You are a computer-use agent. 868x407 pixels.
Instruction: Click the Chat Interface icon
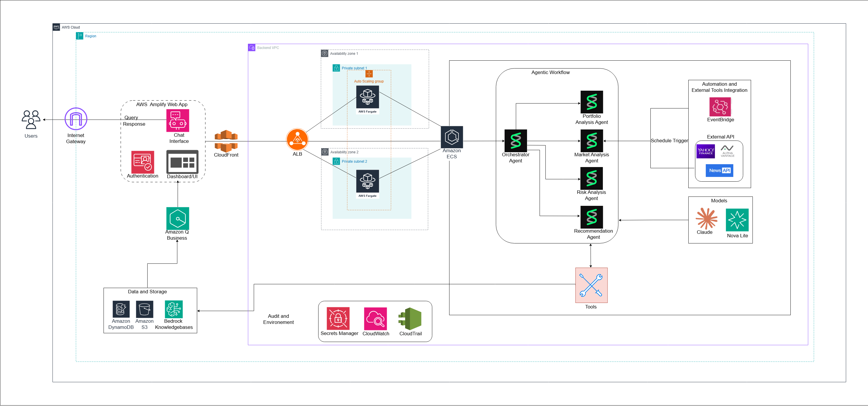(x=178, y=121)
